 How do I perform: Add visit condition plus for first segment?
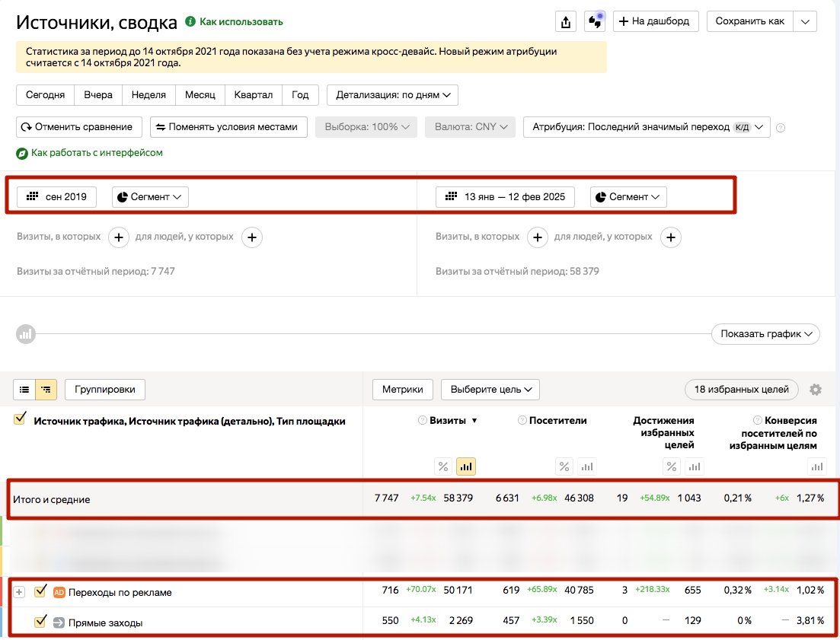pos(119,237)
